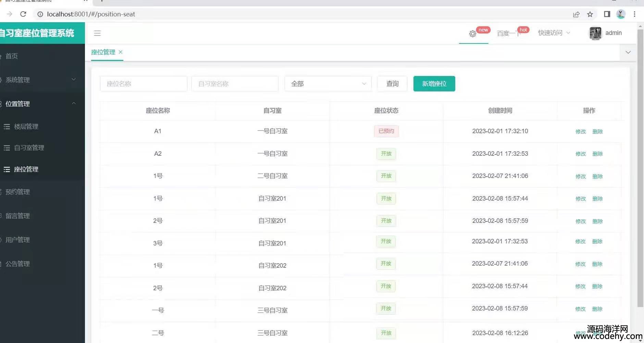Screen dimensions: 644x343
Task: Open the 百度一下 link
Action: click(x=509, y=33)
